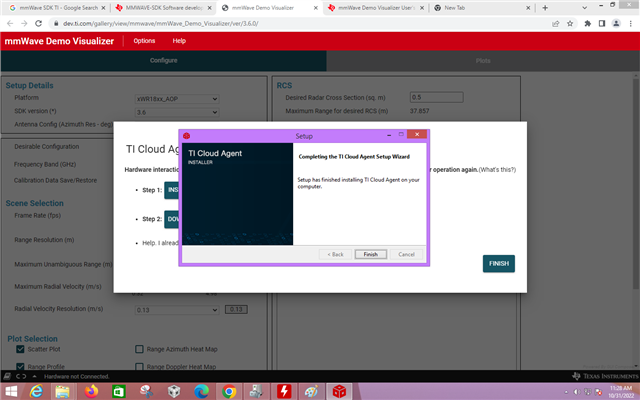Open the Snipping Tool taskbar icon
Image resolution: width=640 pixels, height=400 pixels.
146,391
